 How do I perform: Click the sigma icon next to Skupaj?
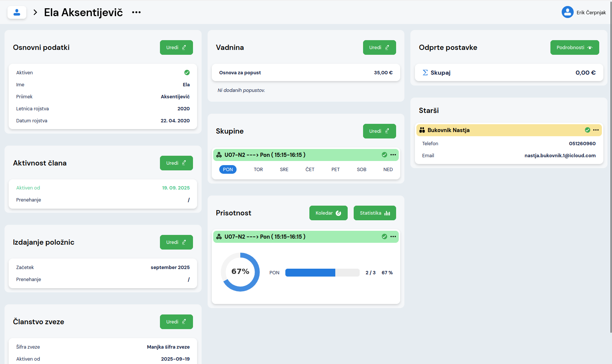[x=425, y=73]
